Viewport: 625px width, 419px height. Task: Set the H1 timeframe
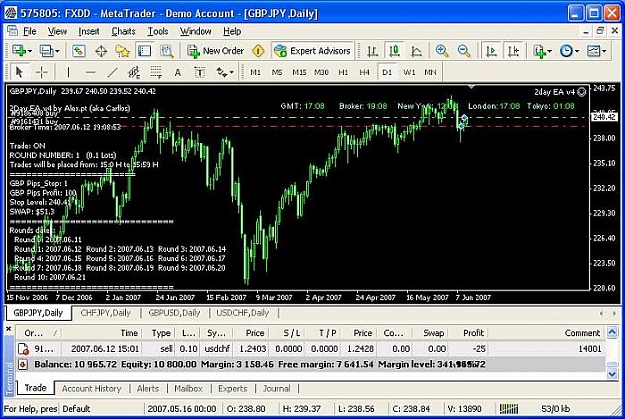(x=343, y=72)
